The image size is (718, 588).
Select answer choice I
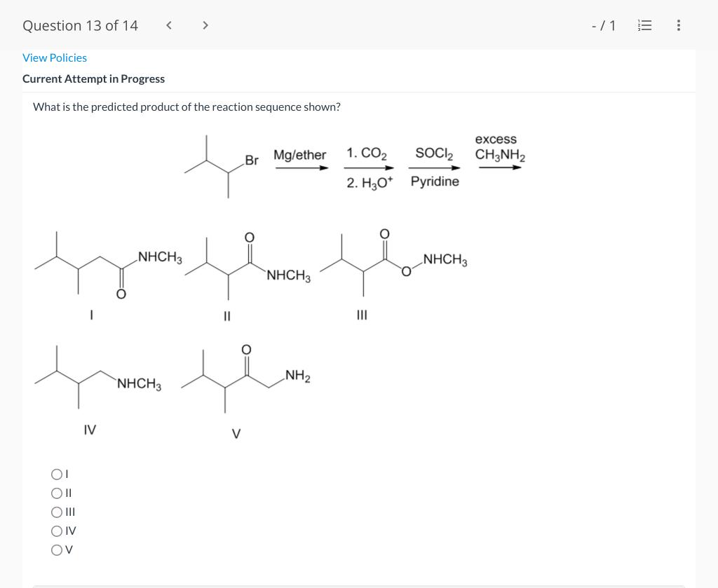point(57,474)
